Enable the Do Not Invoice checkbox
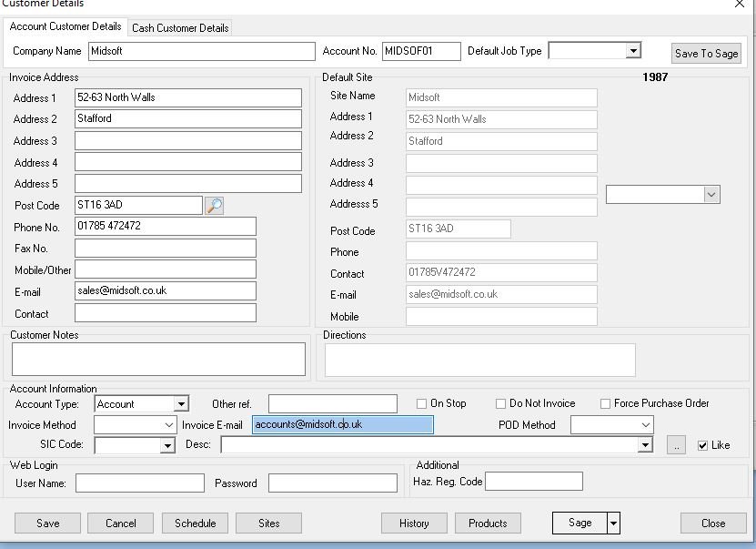This screenshot has width=756, height=549. (500, 403)
